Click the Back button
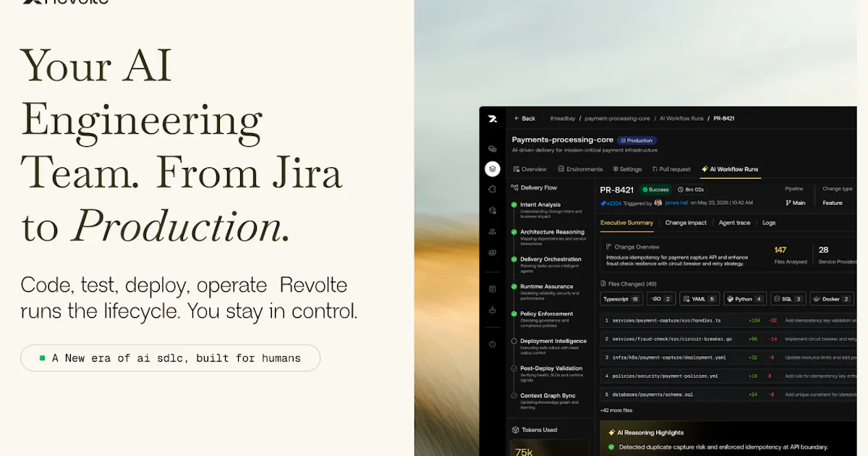 (x=525, y=118)
